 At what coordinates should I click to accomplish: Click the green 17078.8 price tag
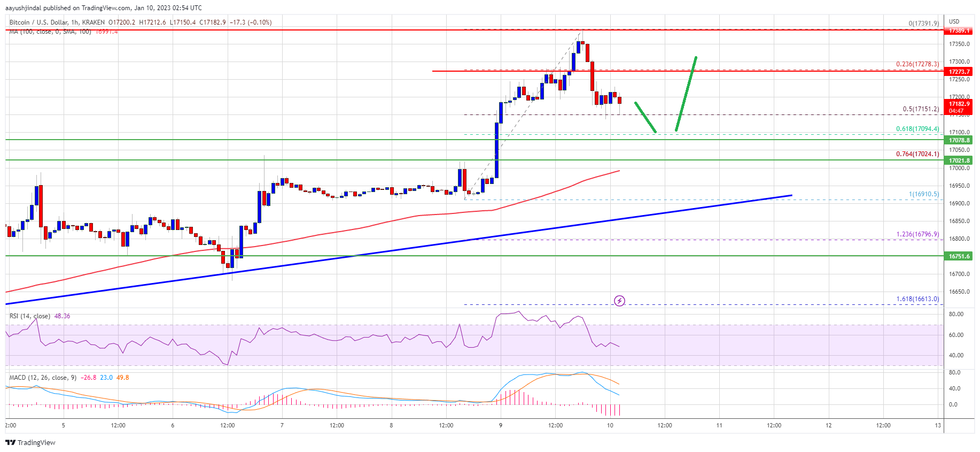click(959, 140)
